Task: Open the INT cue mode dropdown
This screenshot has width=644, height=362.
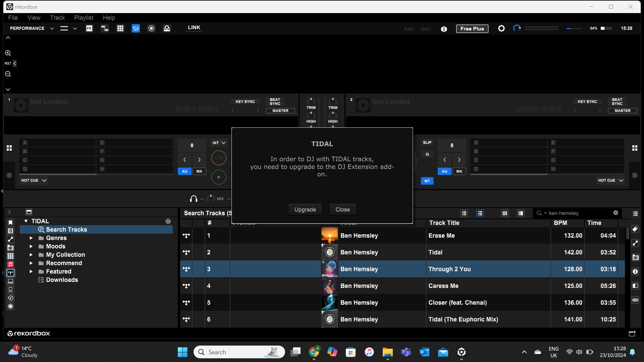Action: [219, 143]
